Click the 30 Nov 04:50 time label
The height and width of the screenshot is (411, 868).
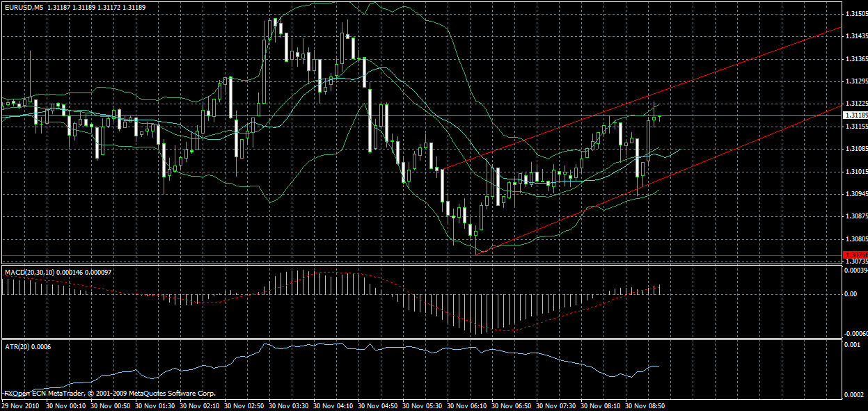click(x=377, y=405)
